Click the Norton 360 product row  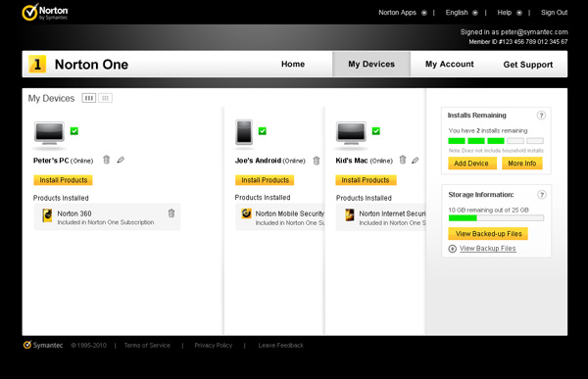pyautogui.click(x=107, y=216)
